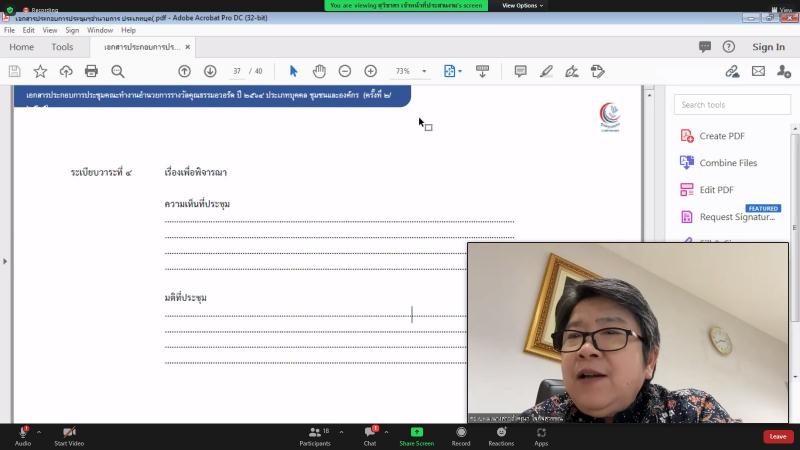Switch to the Tools tab
Viewport: 800px width, 450px height.
[62, 47]
